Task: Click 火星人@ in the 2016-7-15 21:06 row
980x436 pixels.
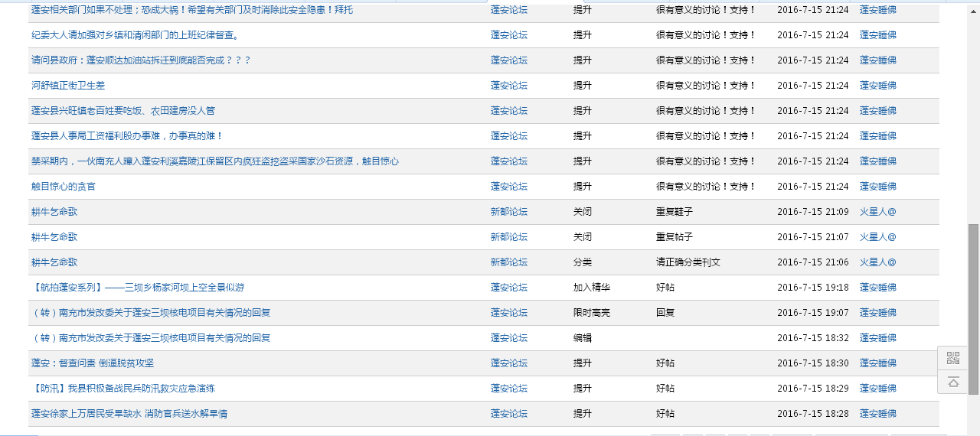Action: click(x=877, y=262)
